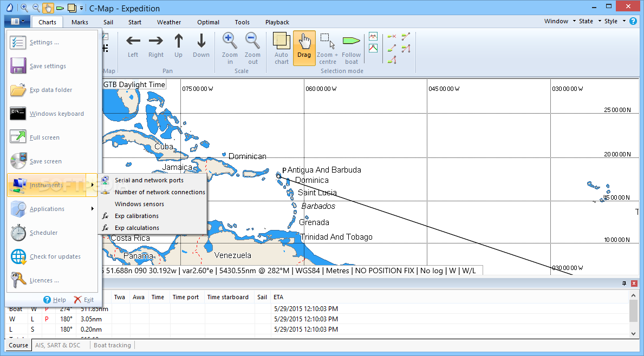Click auto chart icon in title bar
This screenshot has height=356, width=644.
pyautogui.click(x=72, y=8)
